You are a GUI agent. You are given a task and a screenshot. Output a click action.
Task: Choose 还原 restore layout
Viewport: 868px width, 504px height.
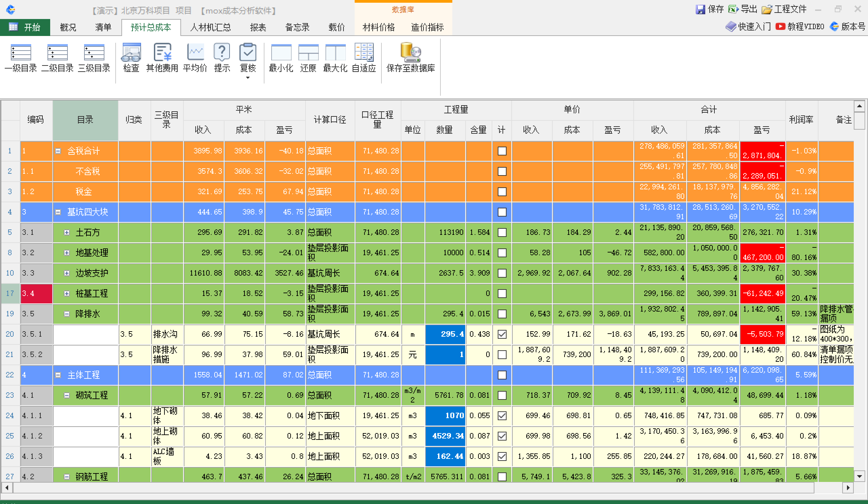click(x=308, y=58)
